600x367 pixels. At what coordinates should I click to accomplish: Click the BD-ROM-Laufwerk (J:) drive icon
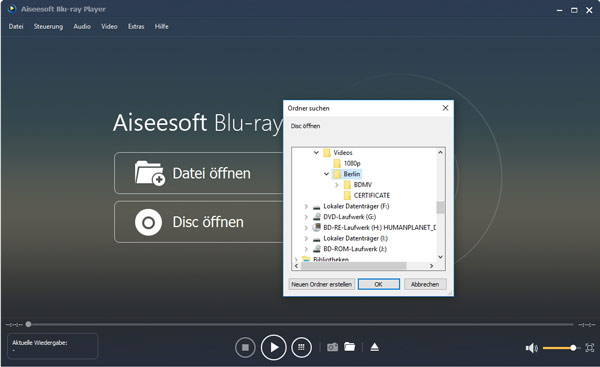click(316, 249)
